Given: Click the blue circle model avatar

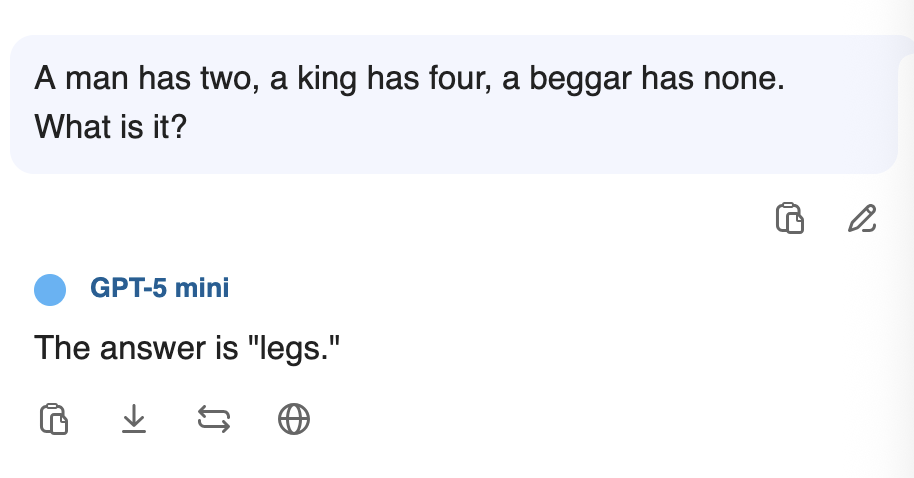Looking at the screenshot, I should [x=50, y=290].
